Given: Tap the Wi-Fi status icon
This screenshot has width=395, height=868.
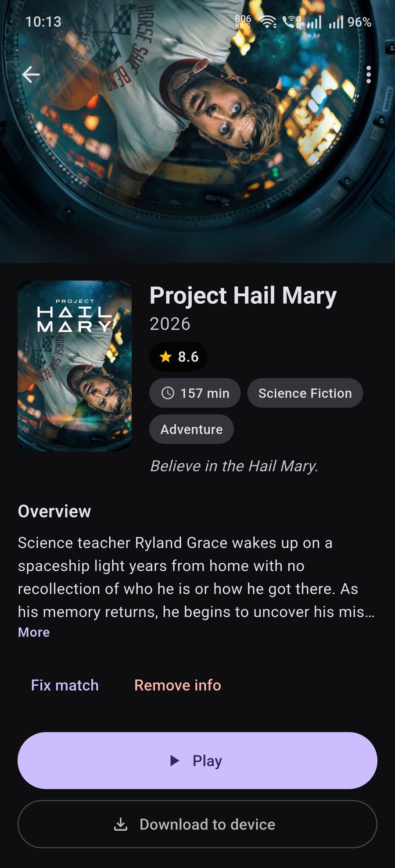Looking at the screenshot, I should click(x=268, y=21).
